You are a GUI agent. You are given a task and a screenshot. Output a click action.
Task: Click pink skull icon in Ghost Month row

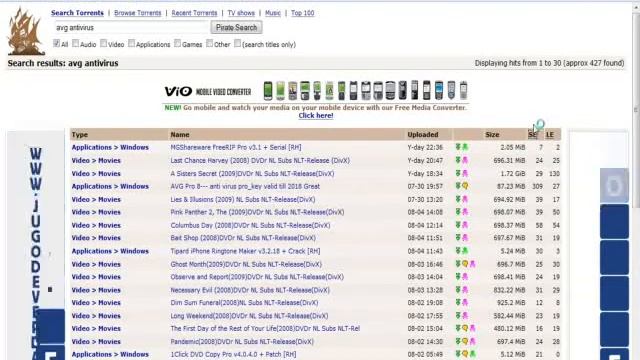473,264
